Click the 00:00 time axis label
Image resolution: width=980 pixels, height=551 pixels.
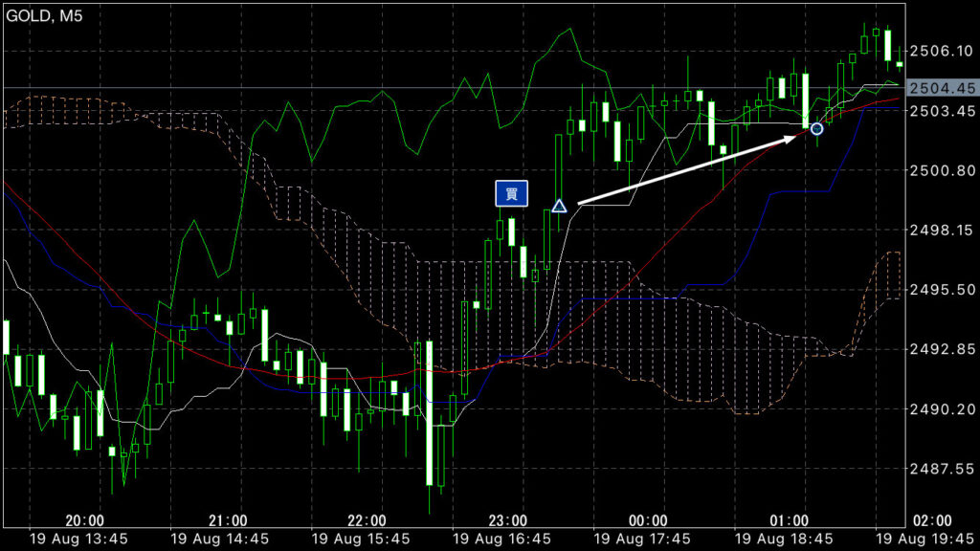[648, 520]
